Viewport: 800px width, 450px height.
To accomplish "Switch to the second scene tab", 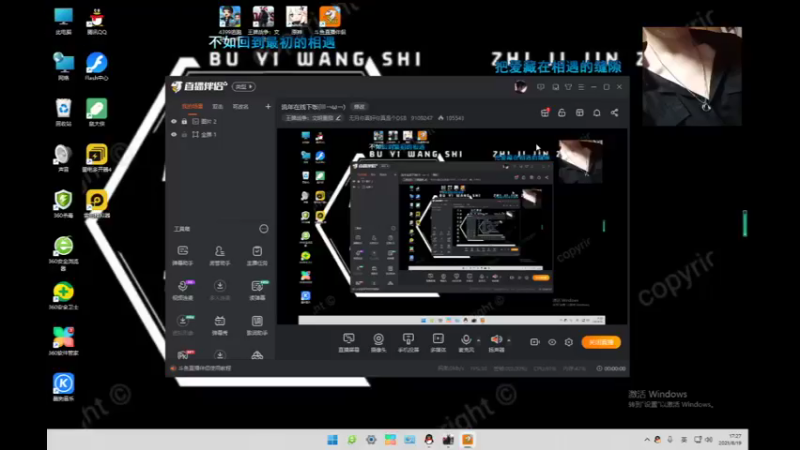I will tap(218, 107).
